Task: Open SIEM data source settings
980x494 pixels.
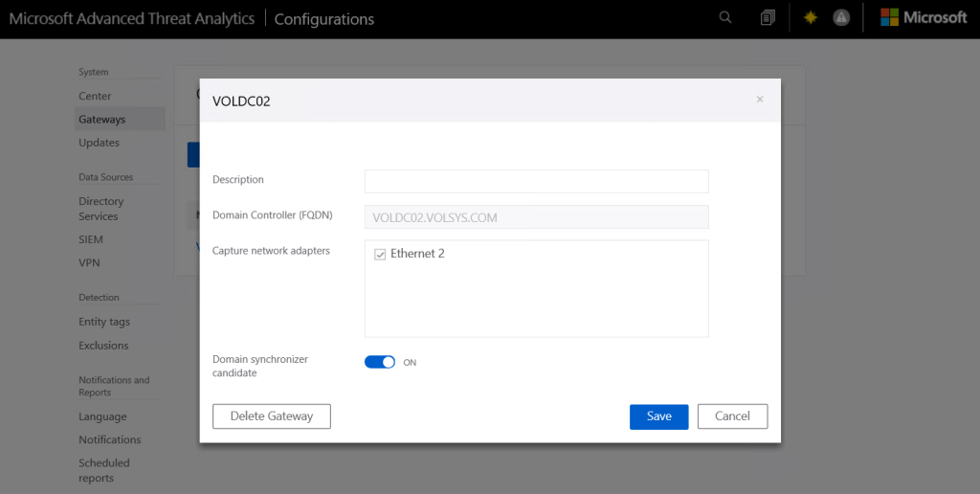Action: pyautogui.click(x=91, y=239)
